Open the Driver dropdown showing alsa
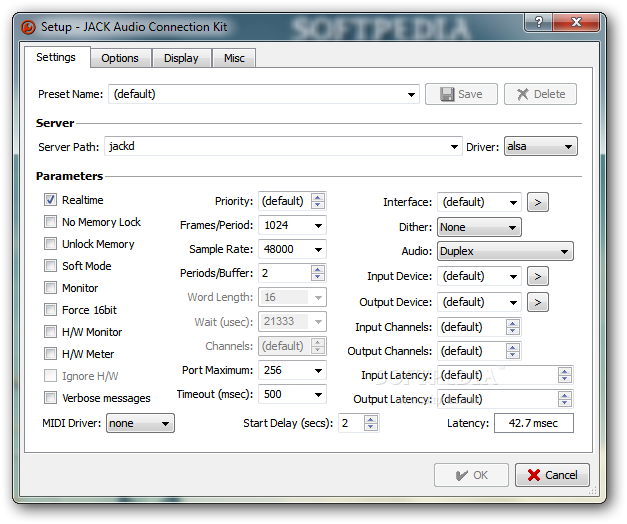627x524 pixels. tap(541, 146)
